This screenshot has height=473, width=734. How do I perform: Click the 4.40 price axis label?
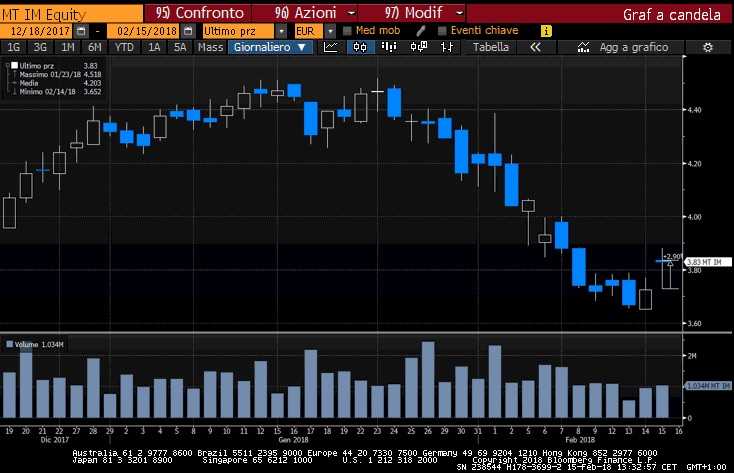point(694,110)
